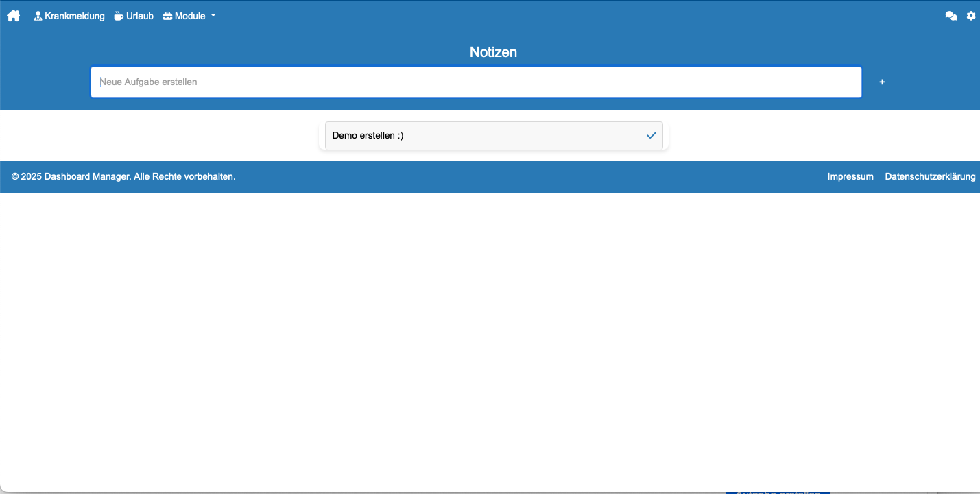This screenshot has height=494, width=980.
Task: Click the footer copyright Dashboard Manager text
Action: coord(123,177)
